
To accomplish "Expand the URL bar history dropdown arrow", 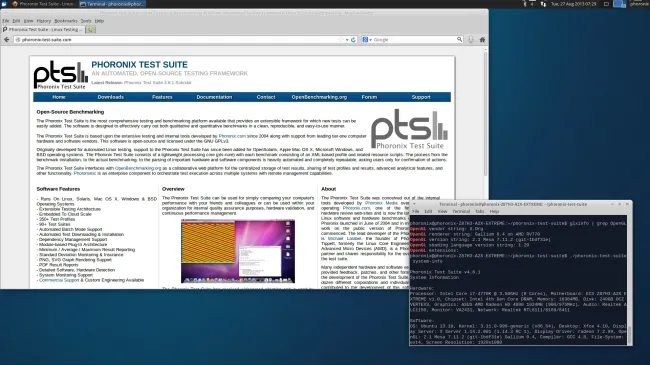I will tap(347, 40).
